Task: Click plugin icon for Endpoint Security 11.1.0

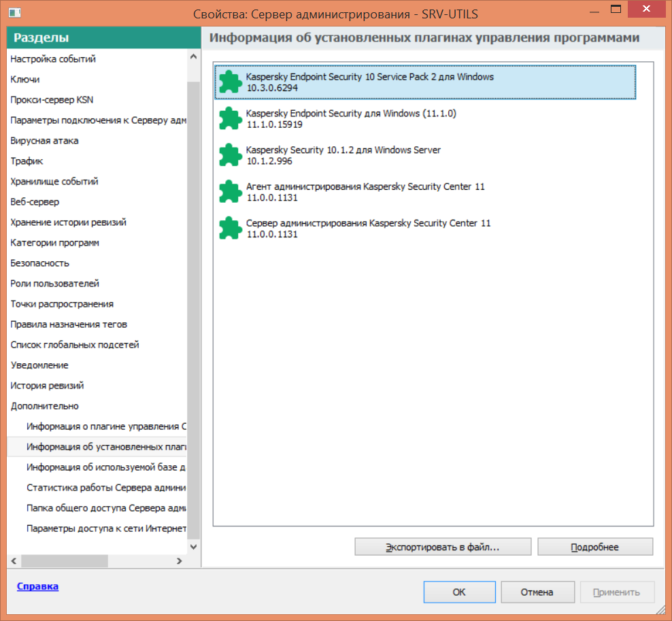Action: (x=231, y=118)
